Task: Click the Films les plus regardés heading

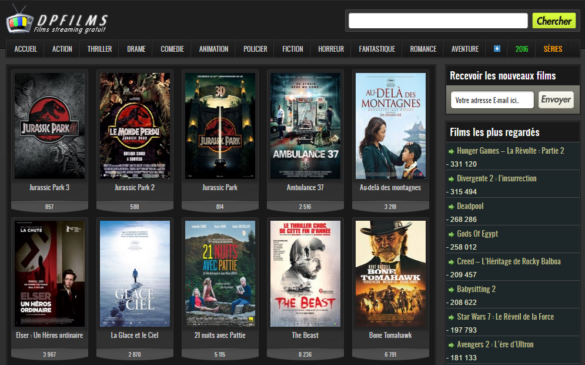Action: tap(494, 132)
